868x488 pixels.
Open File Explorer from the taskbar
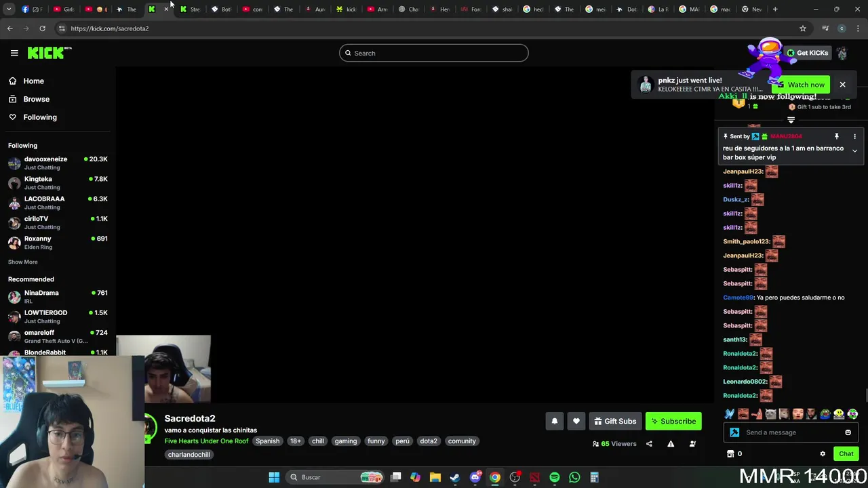[x=435, y=477]
